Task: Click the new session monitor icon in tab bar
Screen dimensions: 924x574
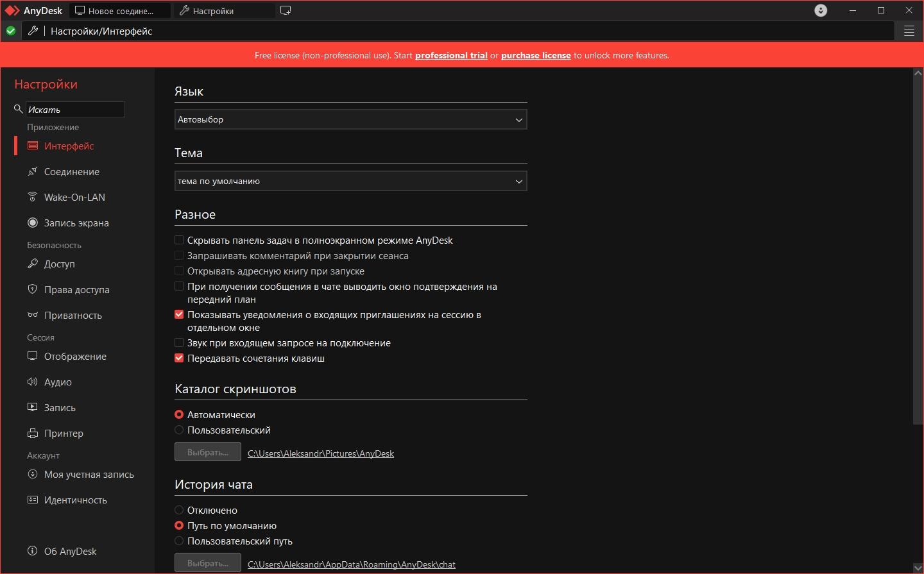Action: 286,10
